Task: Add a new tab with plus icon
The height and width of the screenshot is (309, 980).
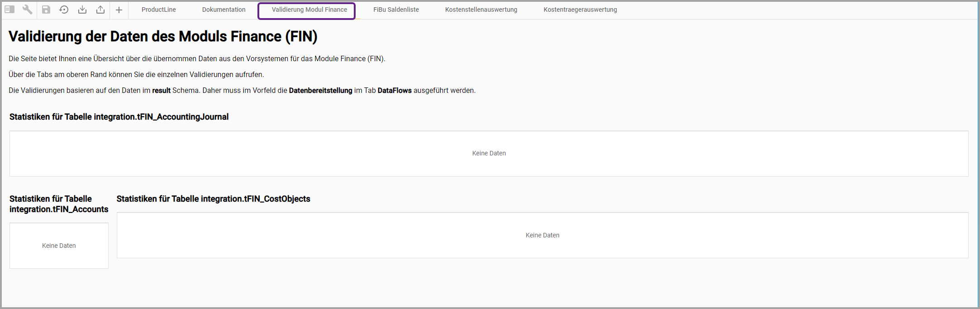Action: [x=119, y=10]
